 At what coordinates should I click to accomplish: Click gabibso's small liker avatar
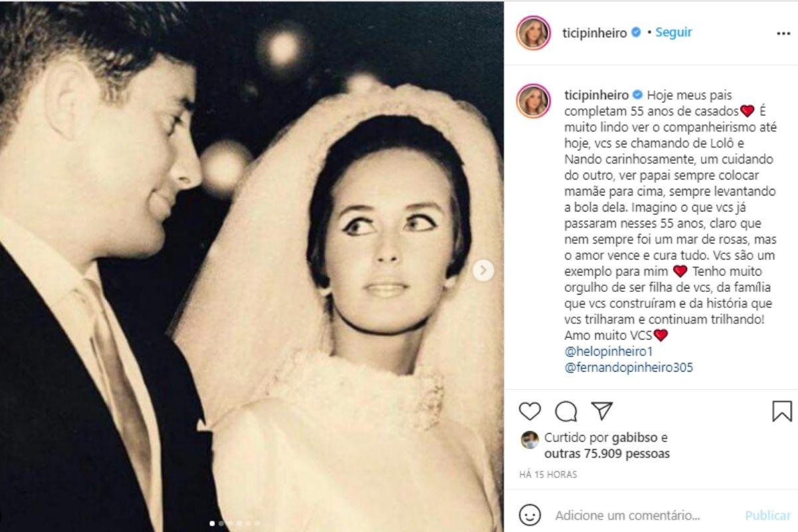529,440
